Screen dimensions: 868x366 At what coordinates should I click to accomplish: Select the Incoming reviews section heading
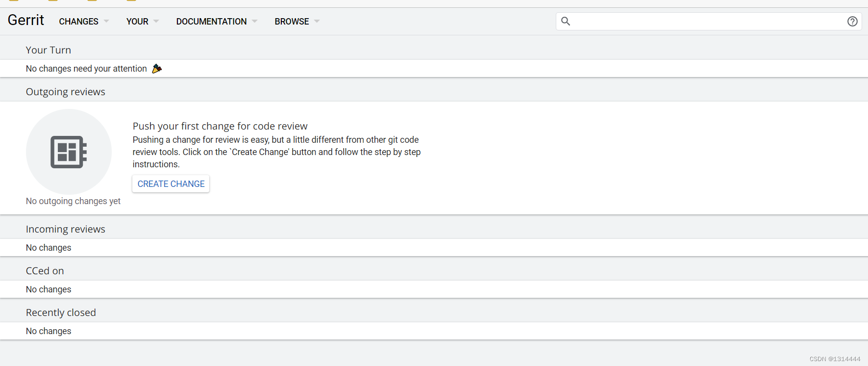pos(66,229)
